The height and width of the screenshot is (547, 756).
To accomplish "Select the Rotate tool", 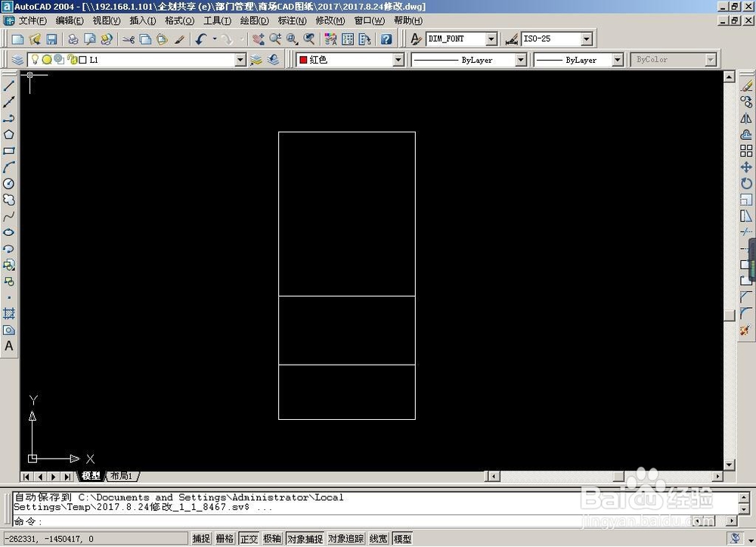I will pyautogui.click(x=746, y=184).
